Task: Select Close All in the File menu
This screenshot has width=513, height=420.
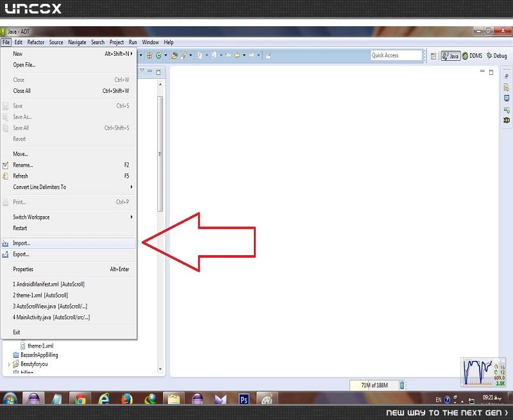Action: 69,91
